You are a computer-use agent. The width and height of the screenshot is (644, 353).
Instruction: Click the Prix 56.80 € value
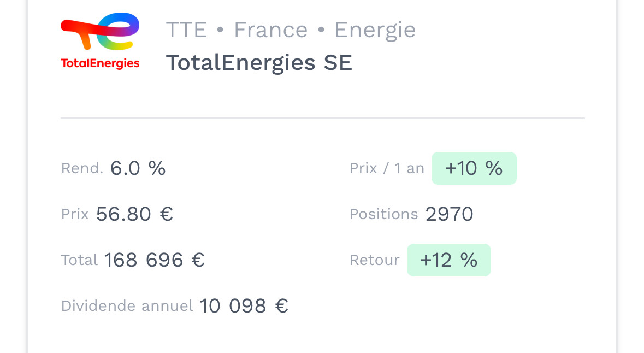(x=134, y=214)
